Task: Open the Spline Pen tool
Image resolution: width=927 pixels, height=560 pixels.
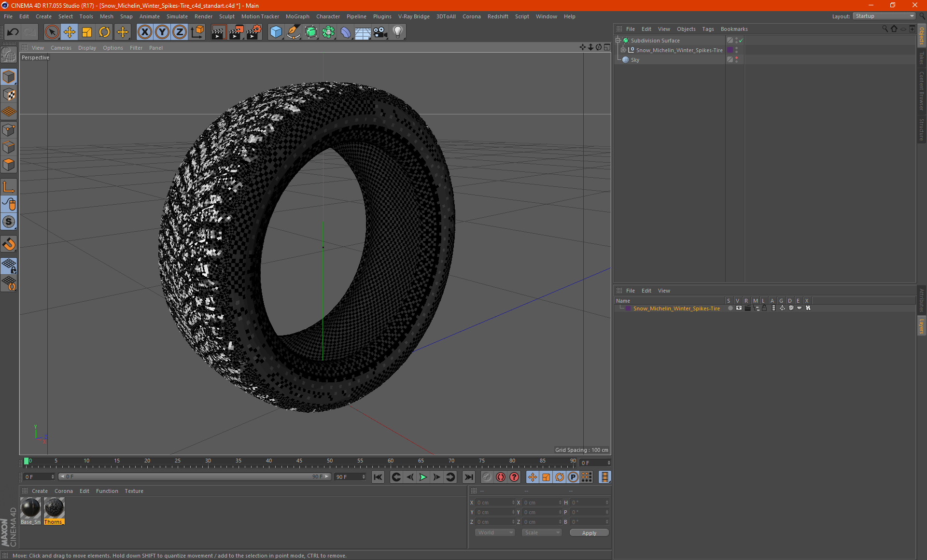Action: [293, 32]
